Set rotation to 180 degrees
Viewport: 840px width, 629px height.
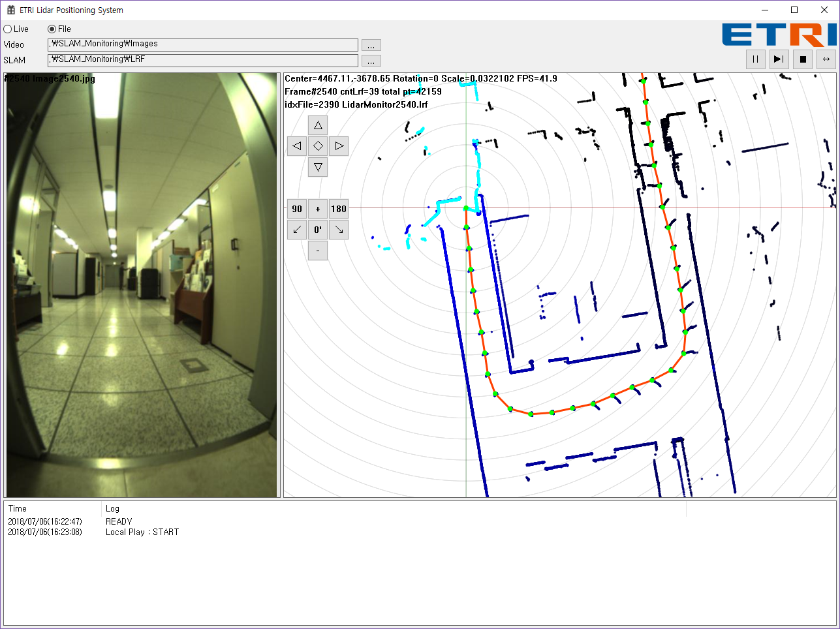pos(339,209)
